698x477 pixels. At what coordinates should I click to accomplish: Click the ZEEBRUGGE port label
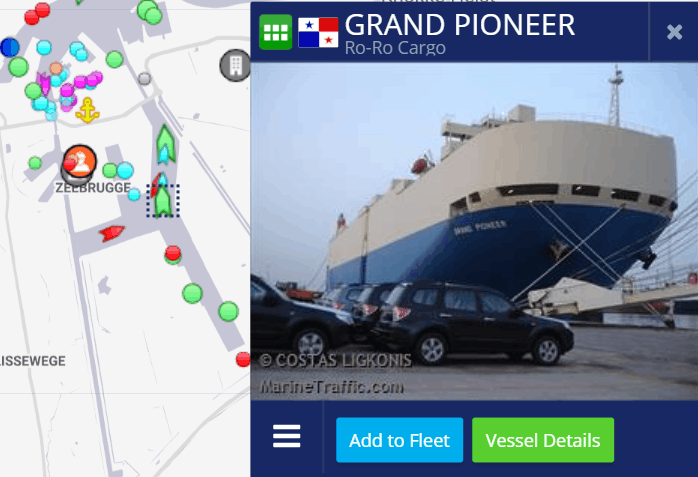[x=93, y=188]
